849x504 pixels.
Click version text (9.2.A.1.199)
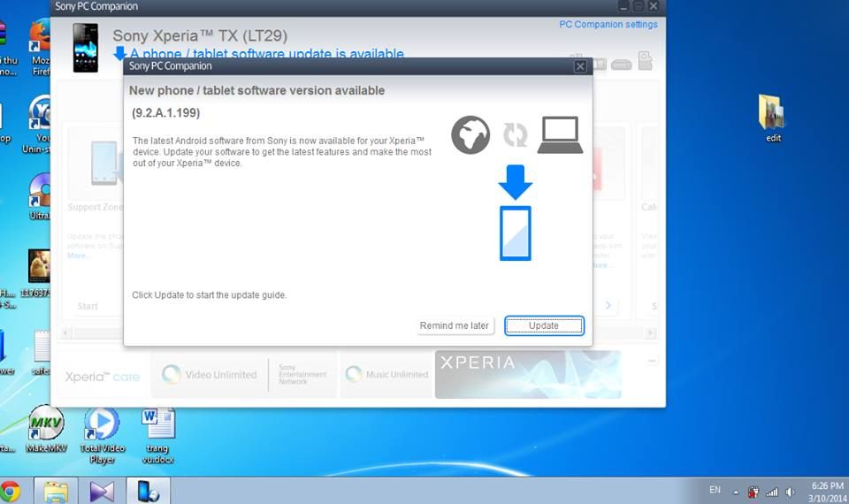click(x=165, y=112)
